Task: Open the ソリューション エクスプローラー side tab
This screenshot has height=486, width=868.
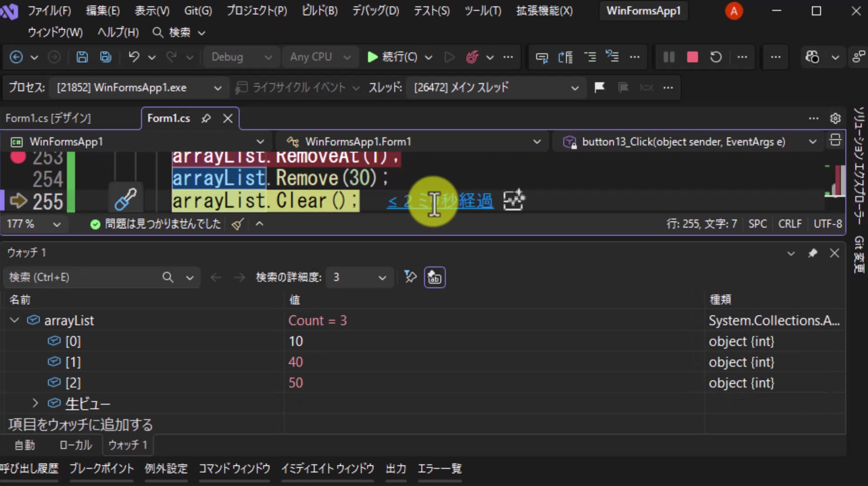Action: point(859,165)
